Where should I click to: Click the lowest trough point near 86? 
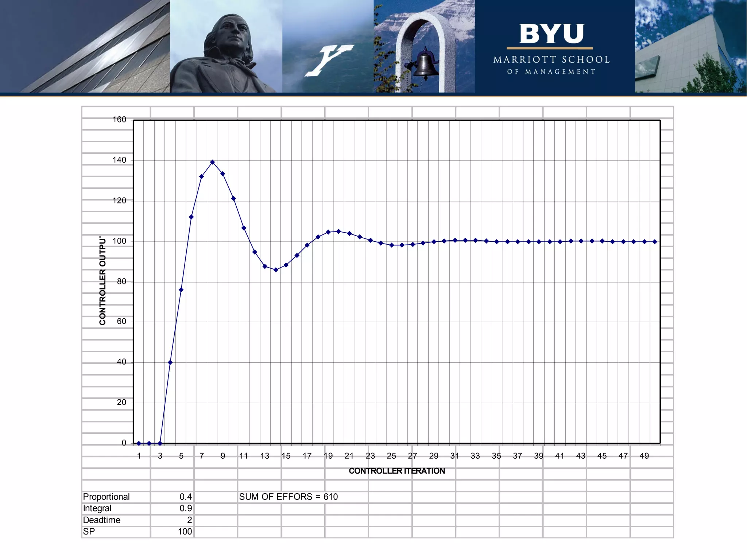[x=276, y=270]
